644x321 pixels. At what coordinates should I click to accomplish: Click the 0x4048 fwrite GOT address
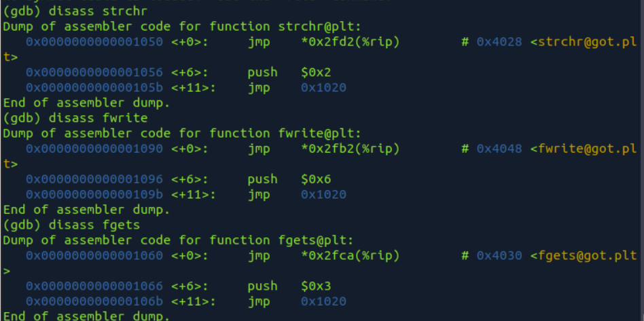499,149
